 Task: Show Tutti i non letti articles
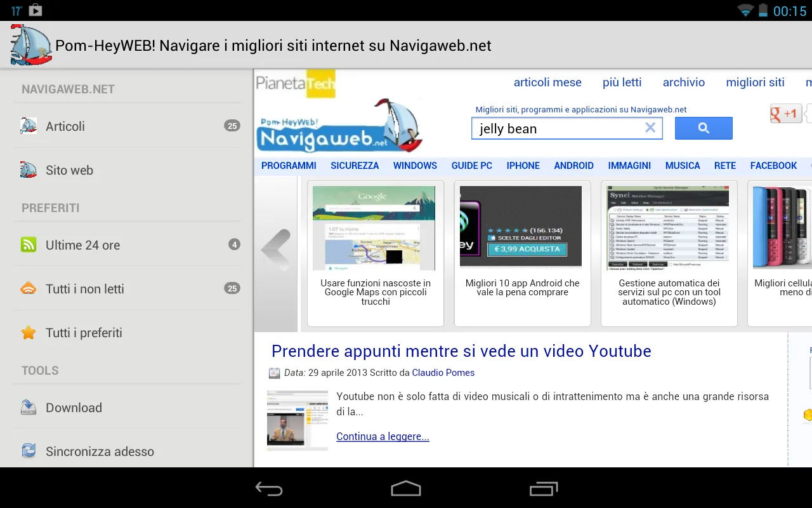tap(127, 289)
